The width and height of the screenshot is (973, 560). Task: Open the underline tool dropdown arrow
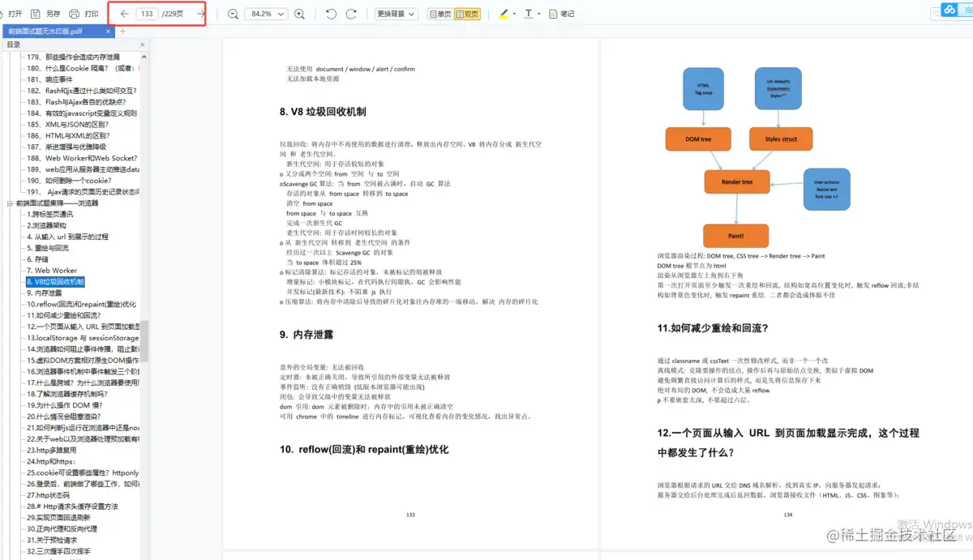pyautogui.click(x=539, y=15)
